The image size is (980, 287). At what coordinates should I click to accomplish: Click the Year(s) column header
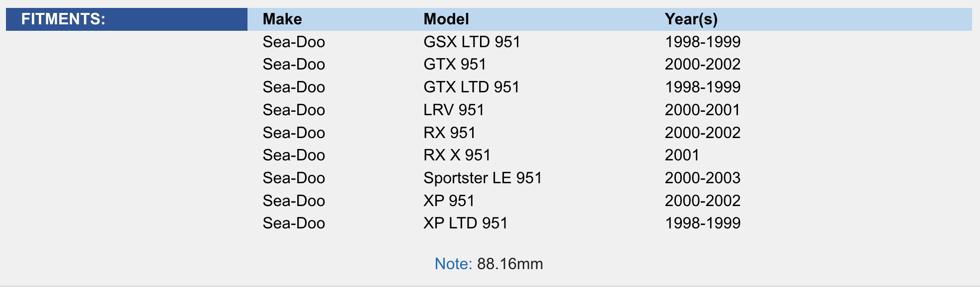tap(691, 19)
